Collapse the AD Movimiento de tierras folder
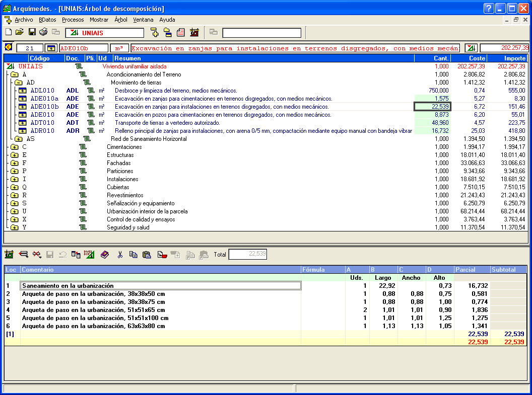The height and width of the screenshot is (395, 532). pyautogui.click(x=18, y=83)
